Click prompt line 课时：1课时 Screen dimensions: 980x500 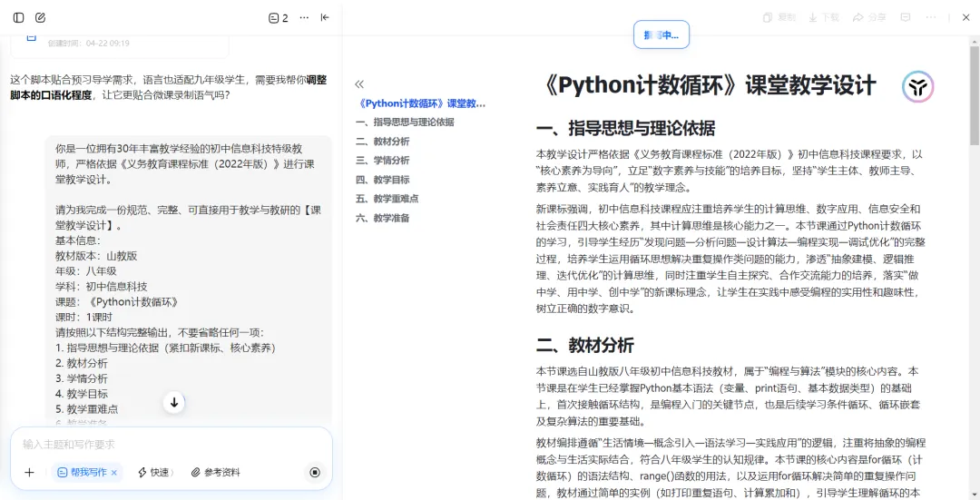[83, 317]
